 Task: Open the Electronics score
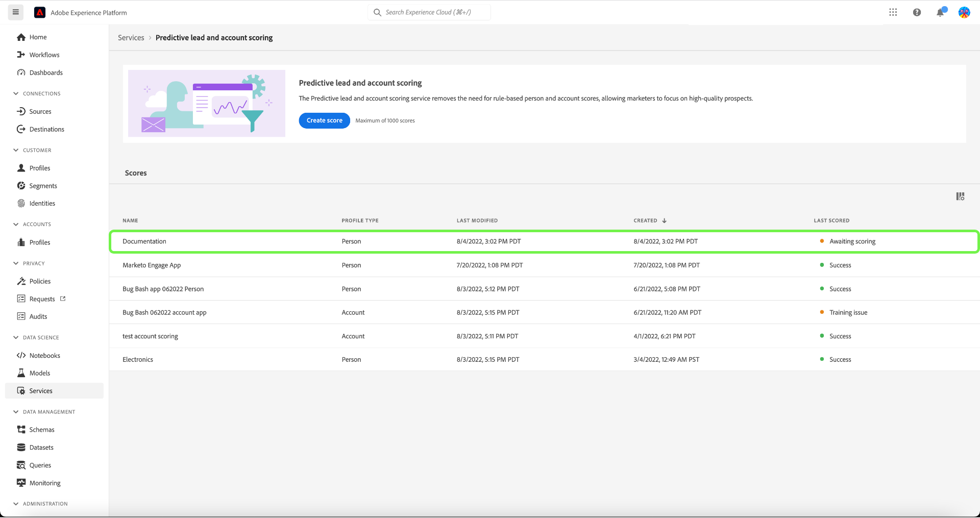(138, 360)
